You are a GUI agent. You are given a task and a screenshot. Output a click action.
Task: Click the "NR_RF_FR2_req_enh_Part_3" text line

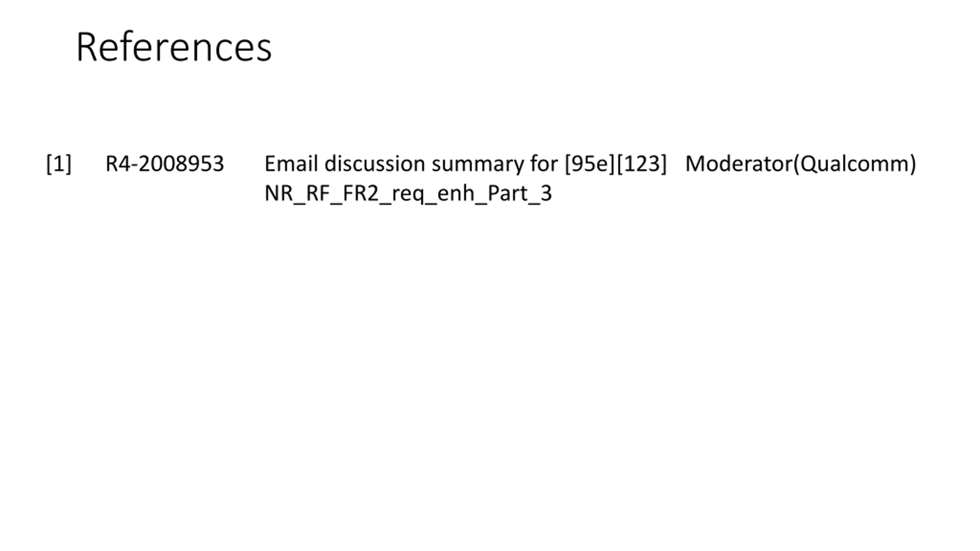pos(408,193)
